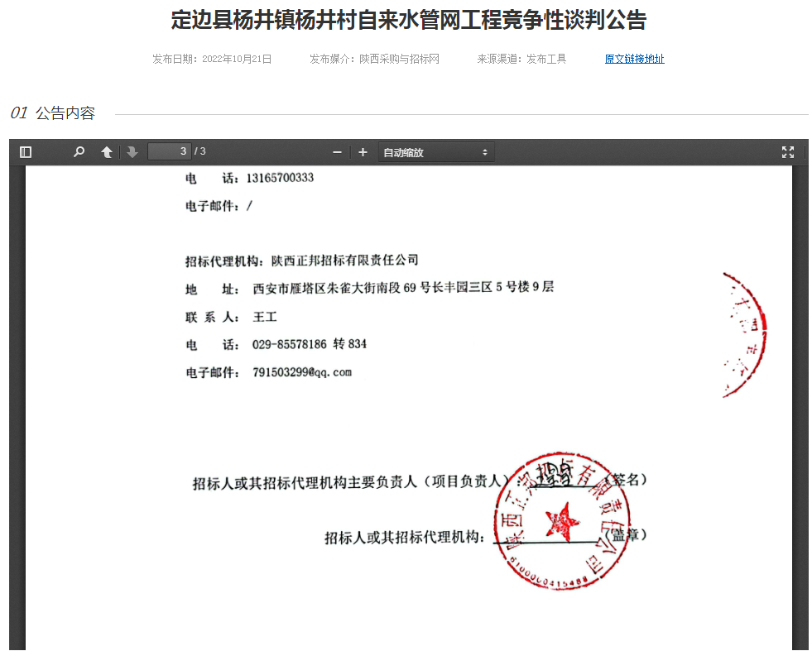Click the announcement title heading
Screen dimensions: 812x651
click(409, 20)
